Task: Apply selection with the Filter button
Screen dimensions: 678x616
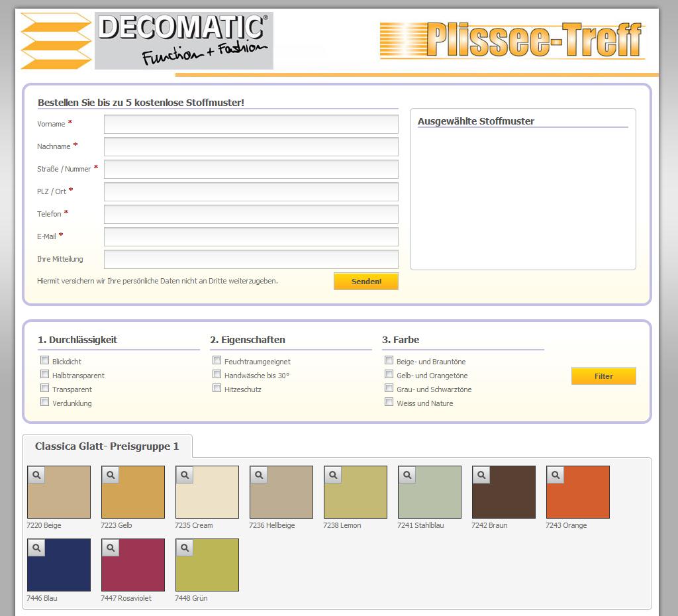Action: coord(603,376)
